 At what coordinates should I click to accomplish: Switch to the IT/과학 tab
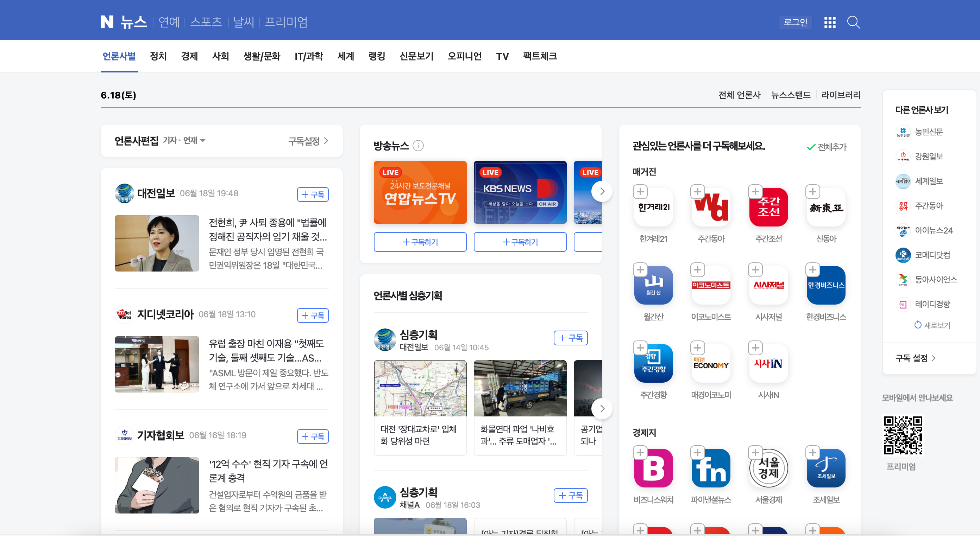pyautogui.click(x=308, y=56)
